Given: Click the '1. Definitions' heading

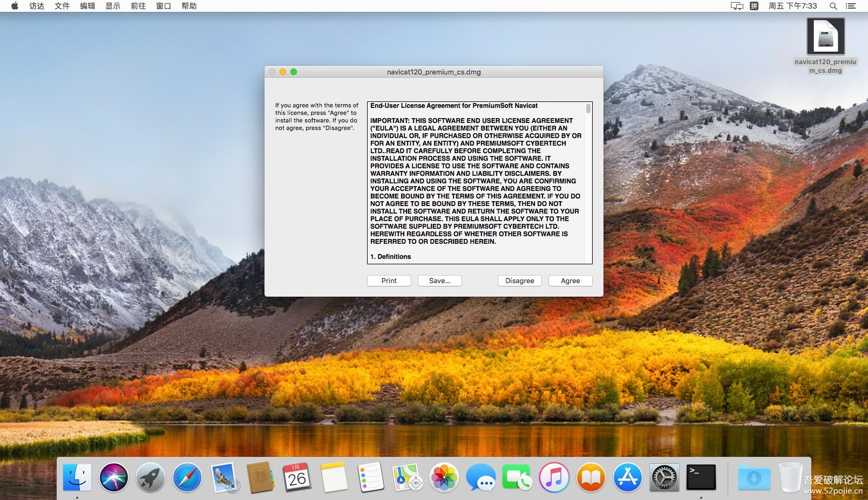Looking at the screenshot, I should point(390,257).
